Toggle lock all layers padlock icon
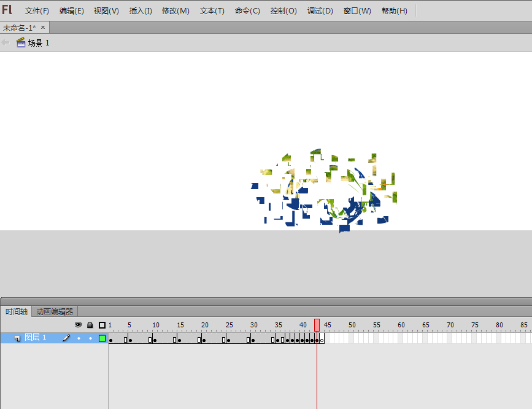532x409 pixels. [90, 325]
